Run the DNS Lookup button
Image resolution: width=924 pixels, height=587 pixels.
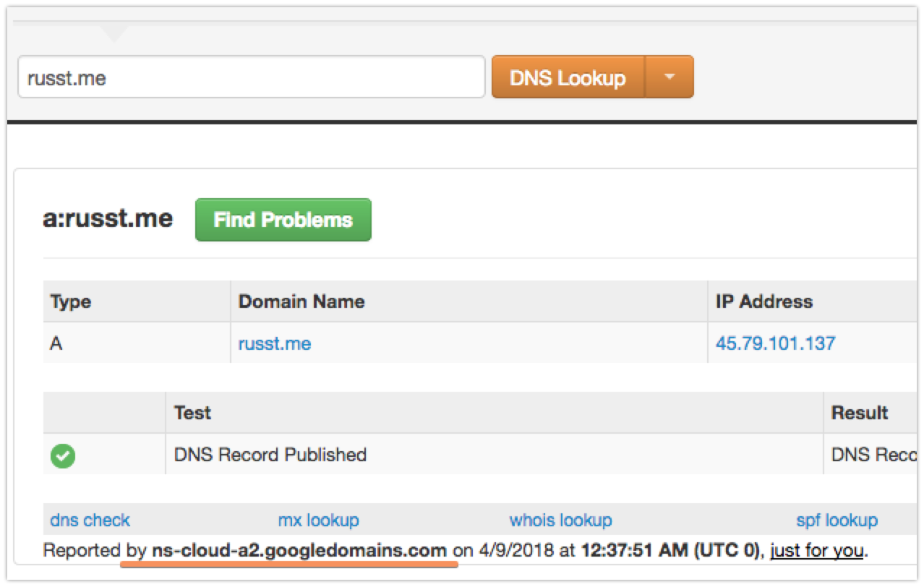tap(568, 77)
